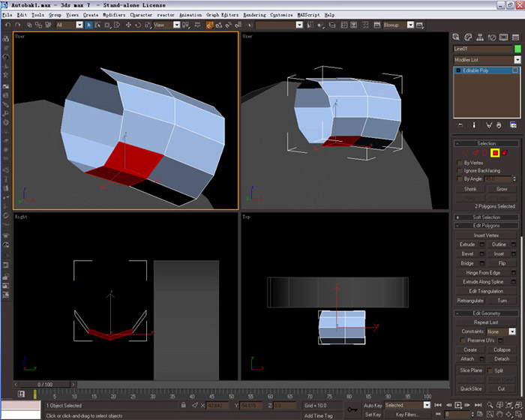Screen dimensions: 525x420
Task: Click the Pan hand viewport control
Action: tap(499, 414)
